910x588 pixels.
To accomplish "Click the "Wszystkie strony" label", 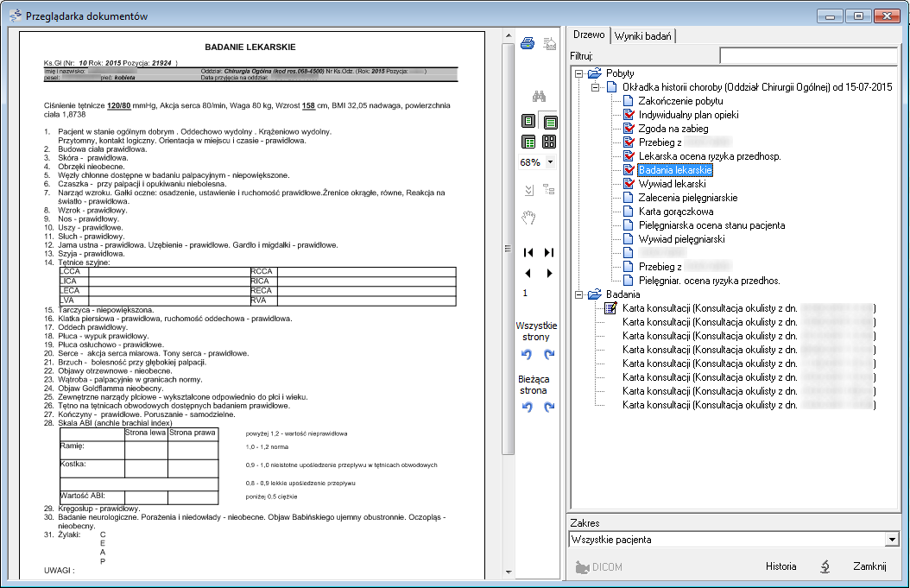I will (x=536, y=332).
